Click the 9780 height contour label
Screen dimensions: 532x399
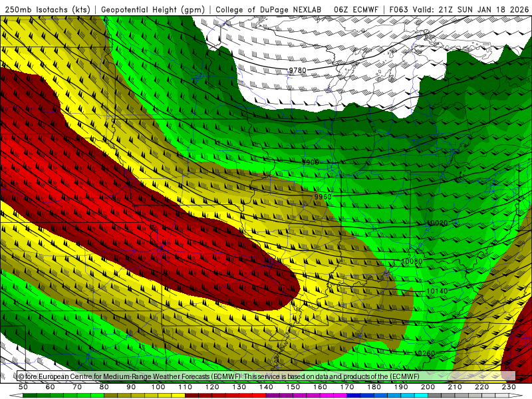pyautogui.click(x=297, y=70)
